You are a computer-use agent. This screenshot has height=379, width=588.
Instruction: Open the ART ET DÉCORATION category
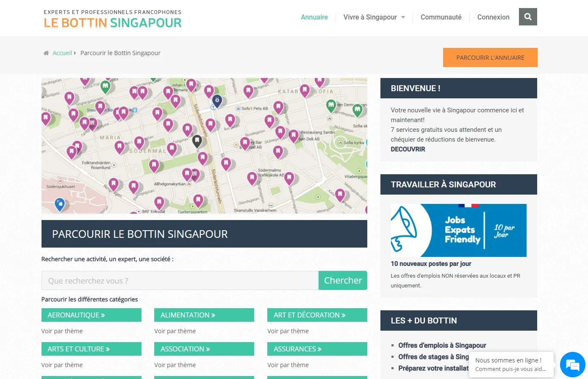pos(317,315)
